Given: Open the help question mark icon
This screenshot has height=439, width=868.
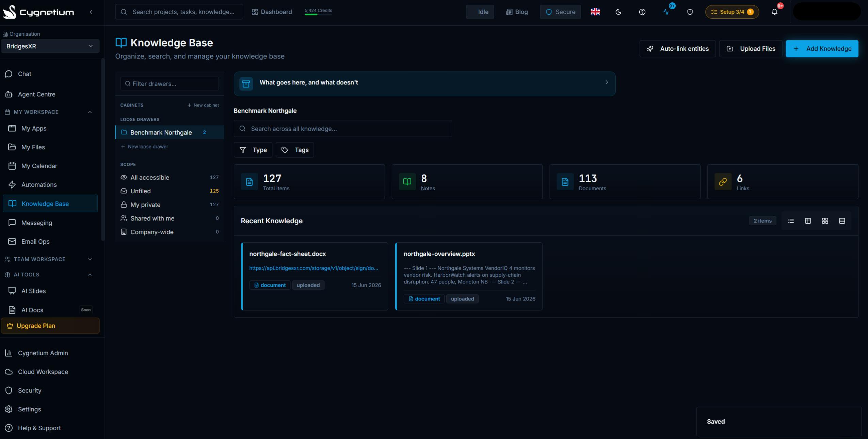Looking at the screenshot, I should (x=642, y=12).
